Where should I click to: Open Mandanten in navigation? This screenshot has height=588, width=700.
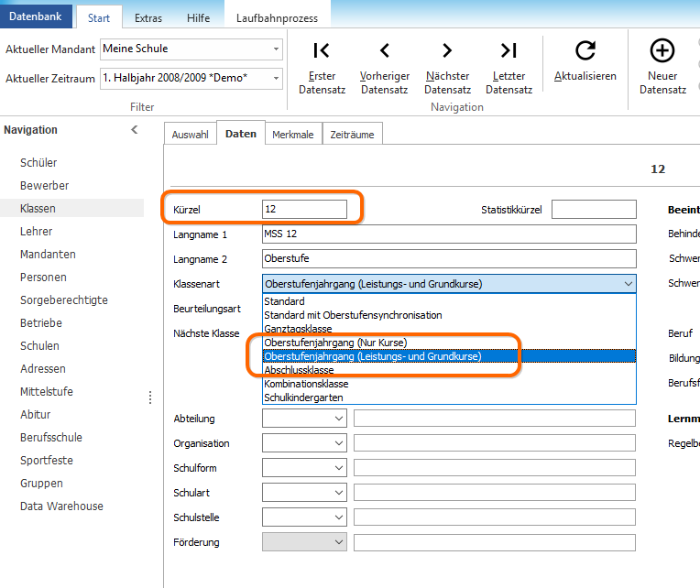pos(48,254)
